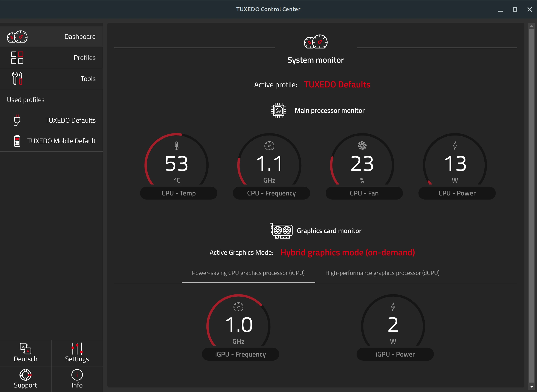This screenshot has width=537, height=392.
Task: Select the Power-saving CPU graphics processor (iGPU) tab
Action: click(249, 273)
